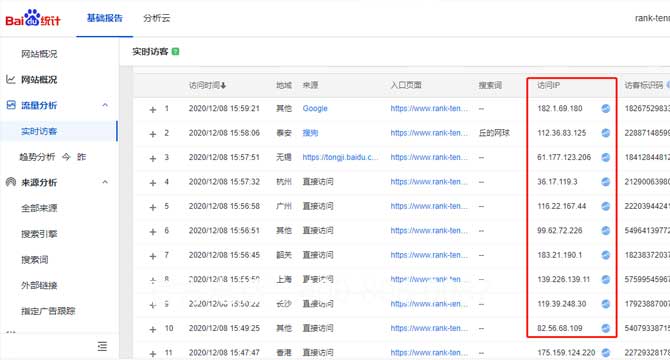
Task: Open the entry page link in row 10
Action: pyautogui.click(x=429, y=328)
